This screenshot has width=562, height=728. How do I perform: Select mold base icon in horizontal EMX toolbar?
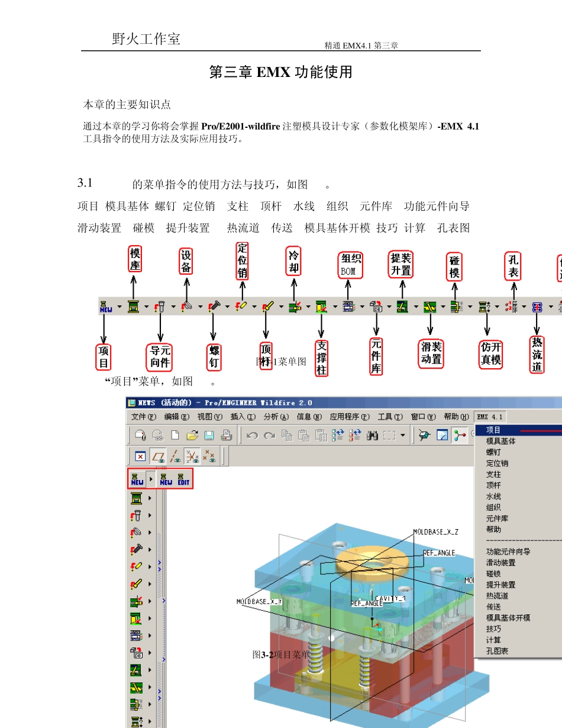133,307
